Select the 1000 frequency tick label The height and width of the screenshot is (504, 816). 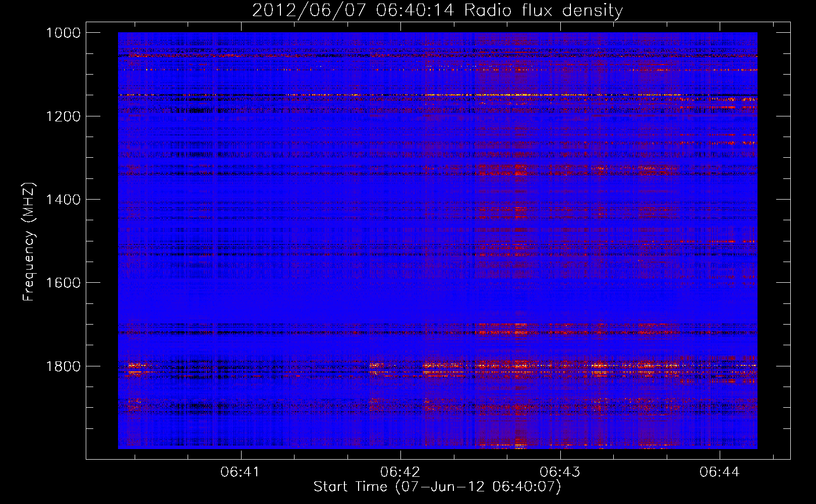tap(63, 33)
